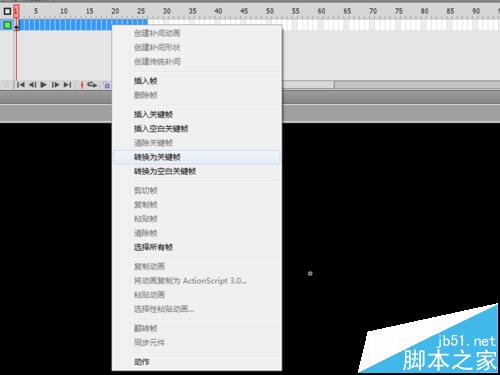Image resolution: width=500 pixels, height=375 pixels.
Task: Select 翻转帧 menu entry
Action: coord(197,328)
